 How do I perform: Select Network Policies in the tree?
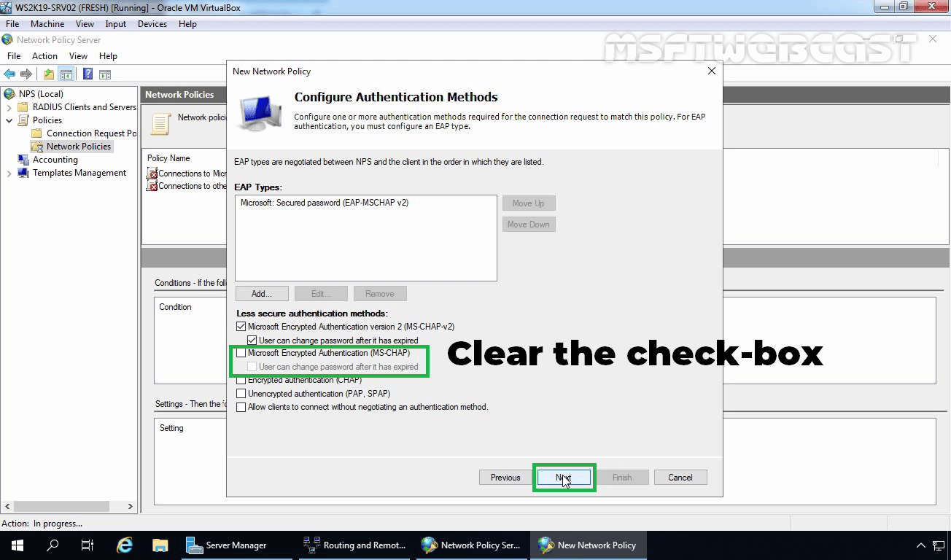[x=79, y=147]
